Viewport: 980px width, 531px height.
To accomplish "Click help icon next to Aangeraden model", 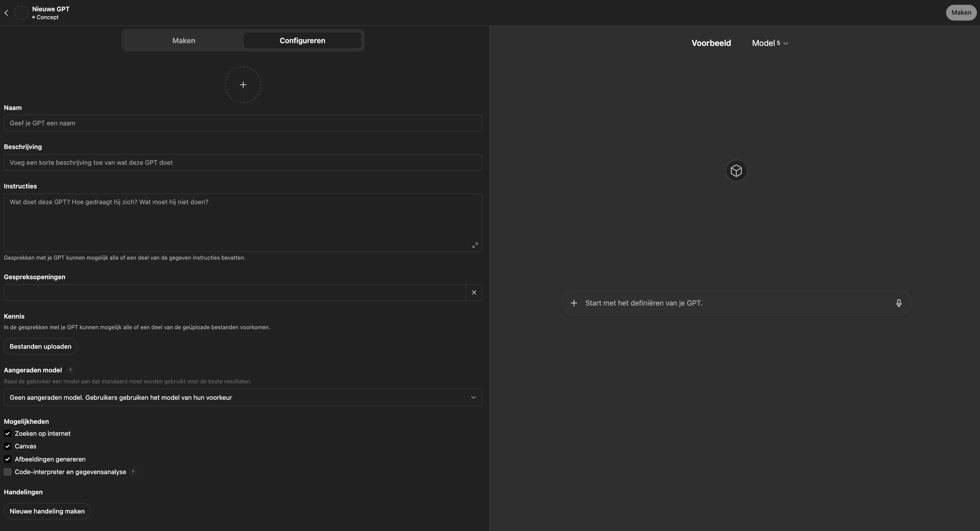I will click(70, 370).
